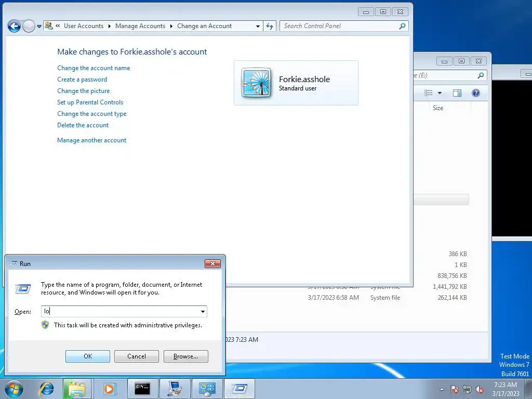The image size is (532, 399).
Task: Select Manage Accounts breadcrumb
Action: coord(140,26)
